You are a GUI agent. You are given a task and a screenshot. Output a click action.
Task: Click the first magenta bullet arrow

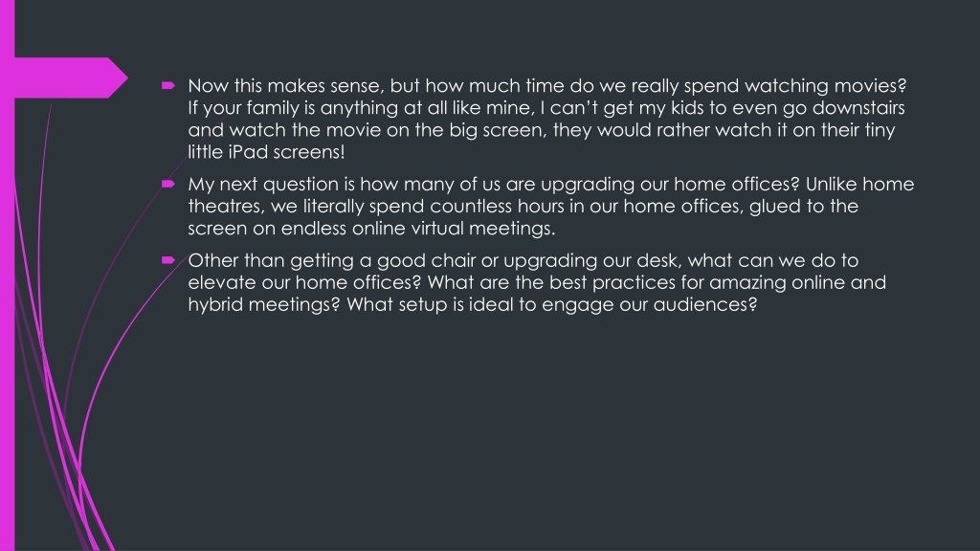click(168, 85)
